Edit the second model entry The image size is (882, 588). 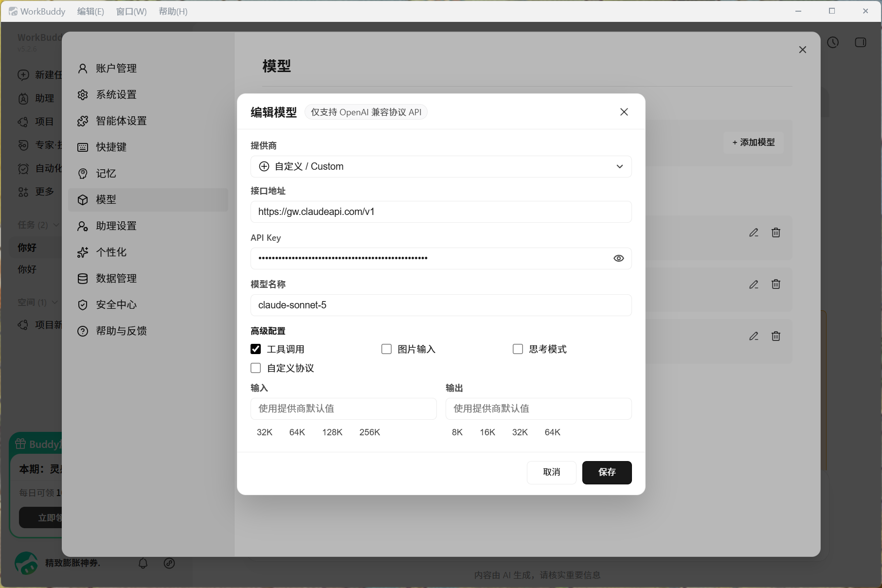tap(754, 284)
